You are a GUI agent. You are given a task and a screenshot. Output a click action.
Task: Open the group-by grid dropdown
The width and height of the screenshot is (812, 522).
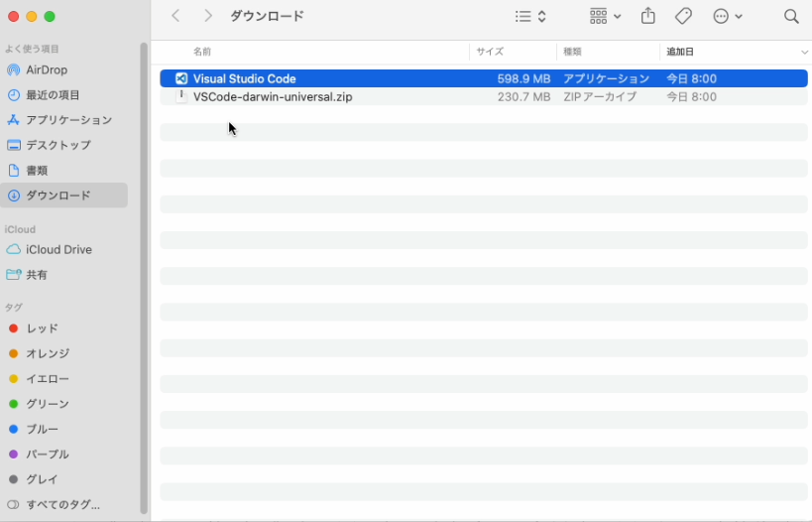pos(605,16)
